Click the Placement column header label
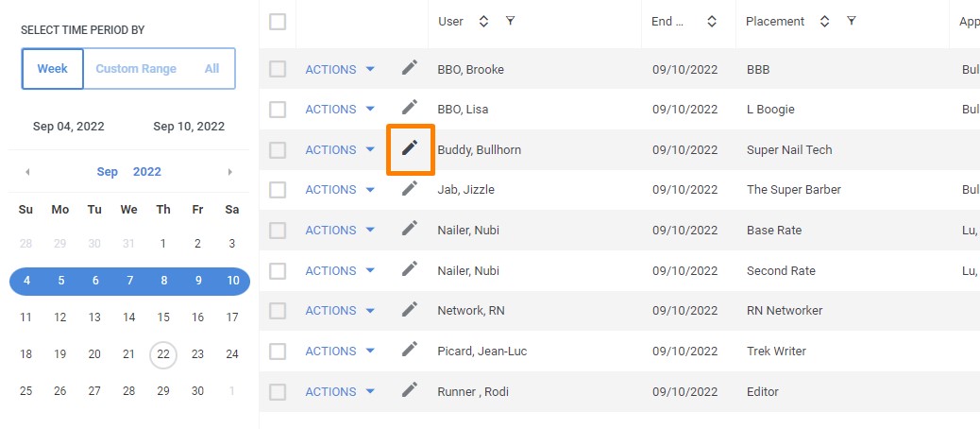The image size is (980, 429). pos(775,22)
